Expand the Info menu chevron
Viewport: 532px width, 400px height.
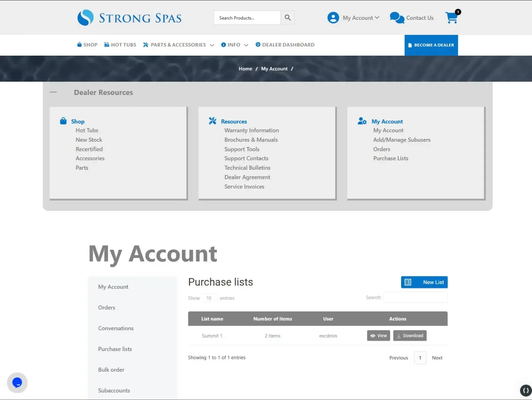246,45
